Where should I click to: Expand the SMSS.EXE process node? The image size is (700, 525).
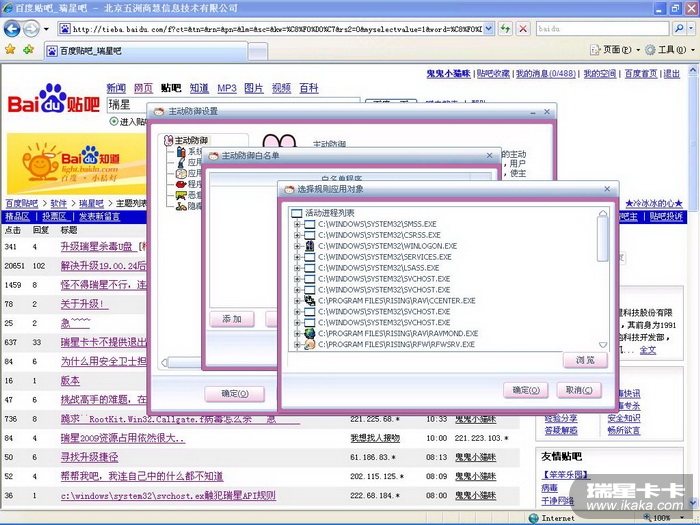(x=297, y=224)
